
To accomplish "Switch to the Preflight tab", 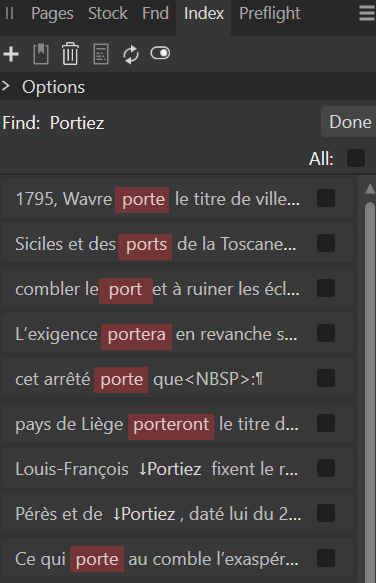I will tap(270, 14).
